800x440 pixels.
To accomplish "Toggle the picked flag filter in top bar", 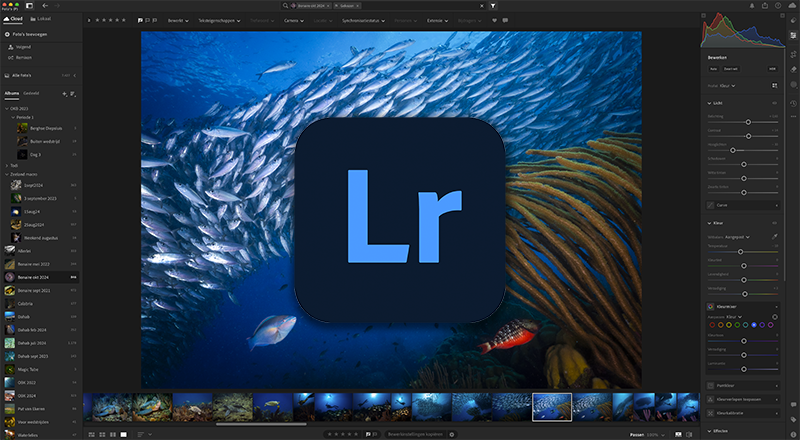I will (140, 20).
